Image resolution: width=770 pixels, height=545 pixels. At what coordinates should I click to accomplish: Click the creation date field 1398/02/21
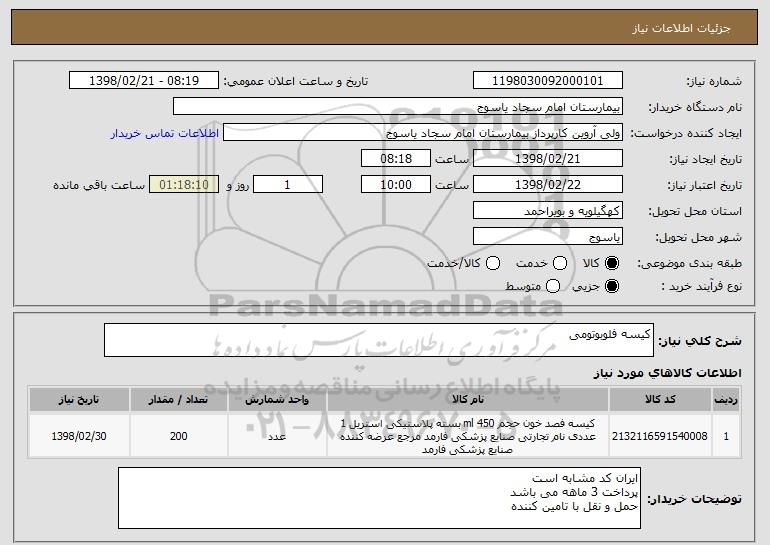[548, 159]
